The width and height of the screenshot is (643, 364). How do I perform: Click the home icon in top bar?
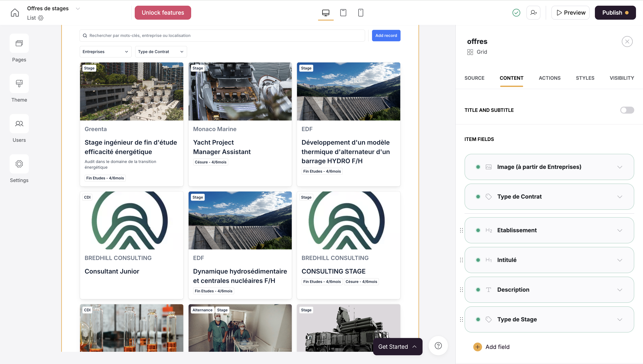click(x=15, y=12)
